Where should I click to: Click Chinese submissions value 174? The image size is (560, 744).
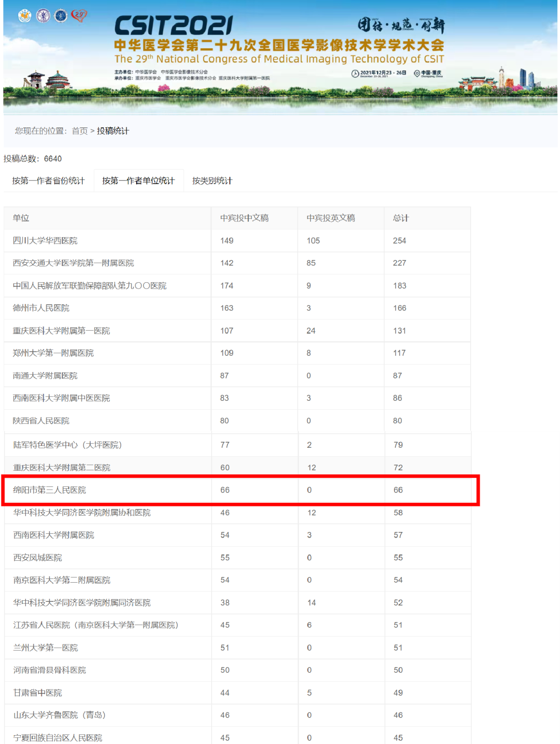(227, 286)
